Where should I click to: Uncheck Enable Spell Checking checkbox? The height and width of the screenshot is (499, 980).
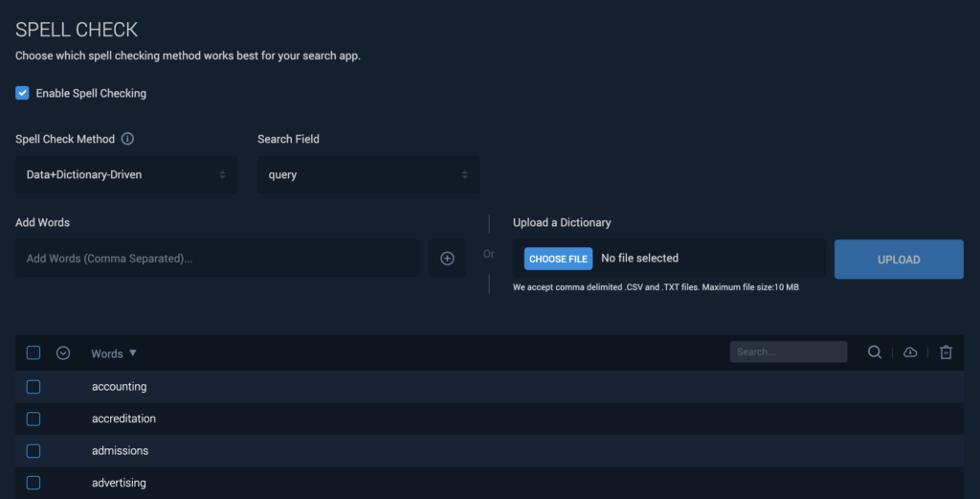pyautogui.click(x=23, y=93)
